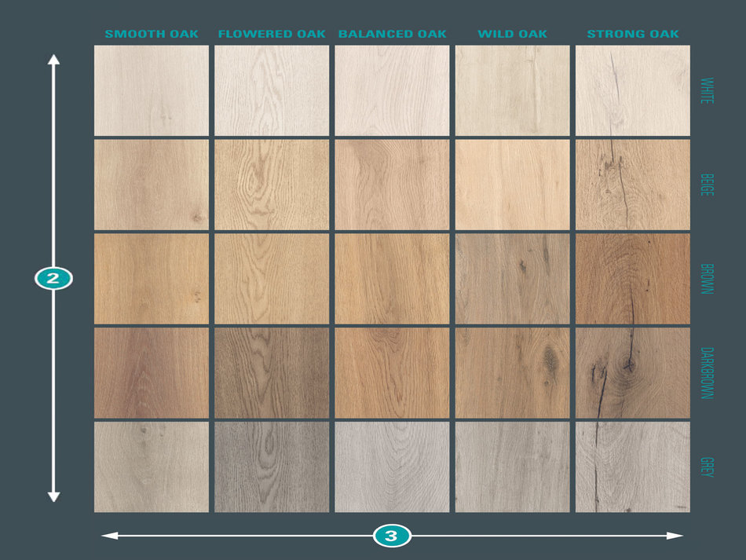This screenshot has height=560, width=746.
Task: Click the DARKBROWN row label
Action: click(x=707, y=373)
